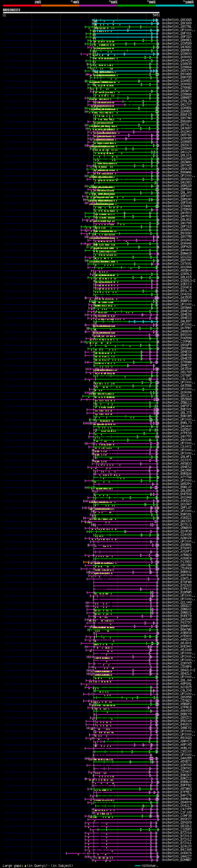Viewport: 197px width, 868px height.
Task: Open UniRef100_Q9SQF5 entry
Action: 177,345
